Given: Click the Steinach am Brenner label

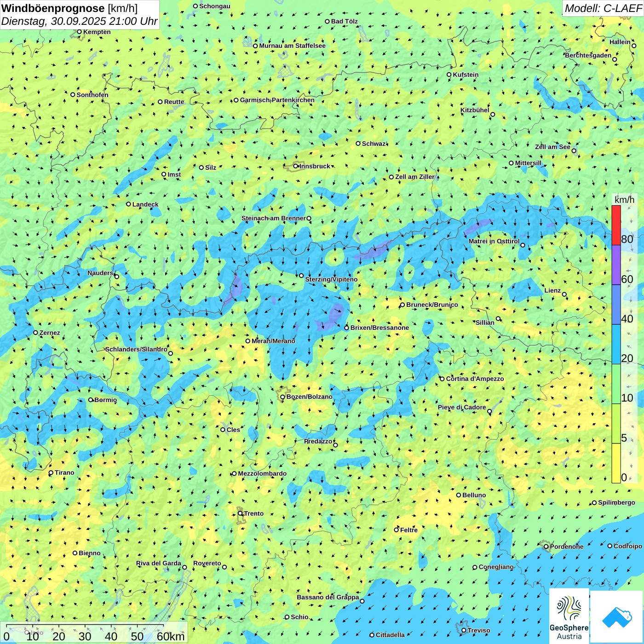Looking at the screenshot, I should coord(274,218).
